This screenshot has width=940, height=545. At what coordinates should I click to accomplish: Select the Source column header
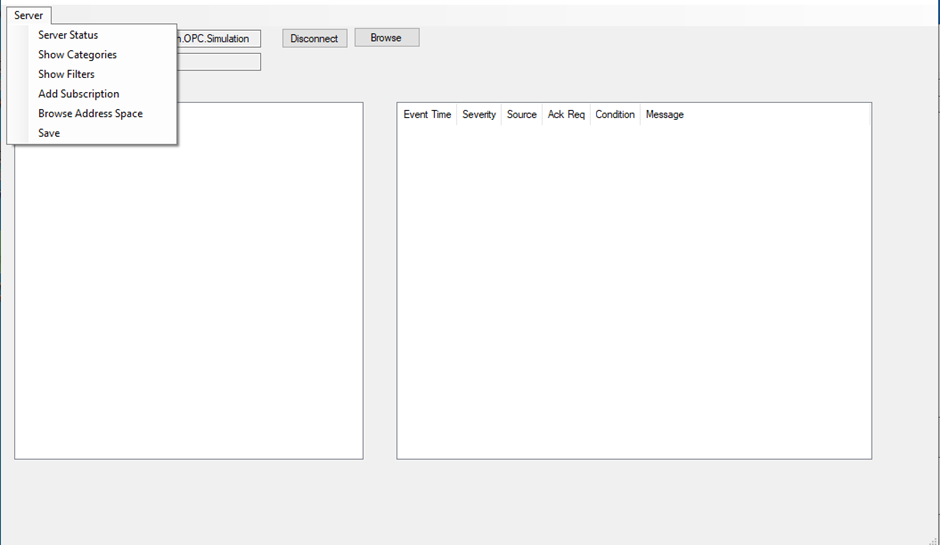pyautogui.click(x=521, y=115)
